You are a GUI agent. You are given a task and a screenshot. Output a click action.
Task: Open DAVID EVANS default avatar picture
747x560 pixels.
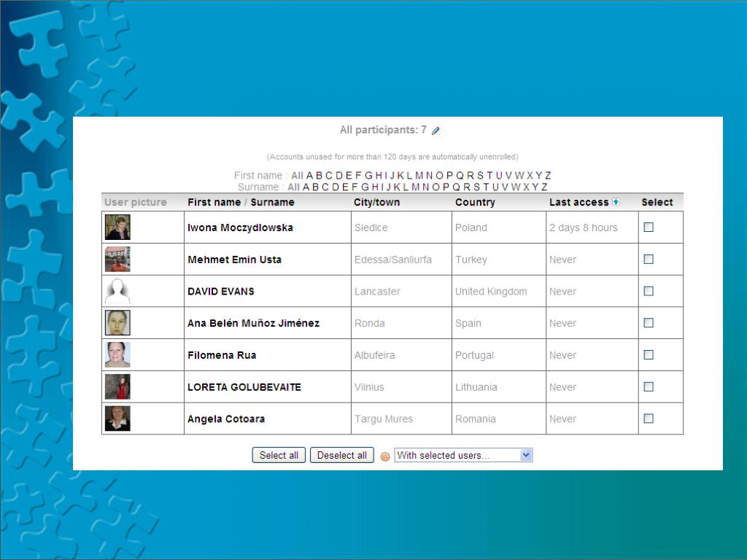(117, 291)
